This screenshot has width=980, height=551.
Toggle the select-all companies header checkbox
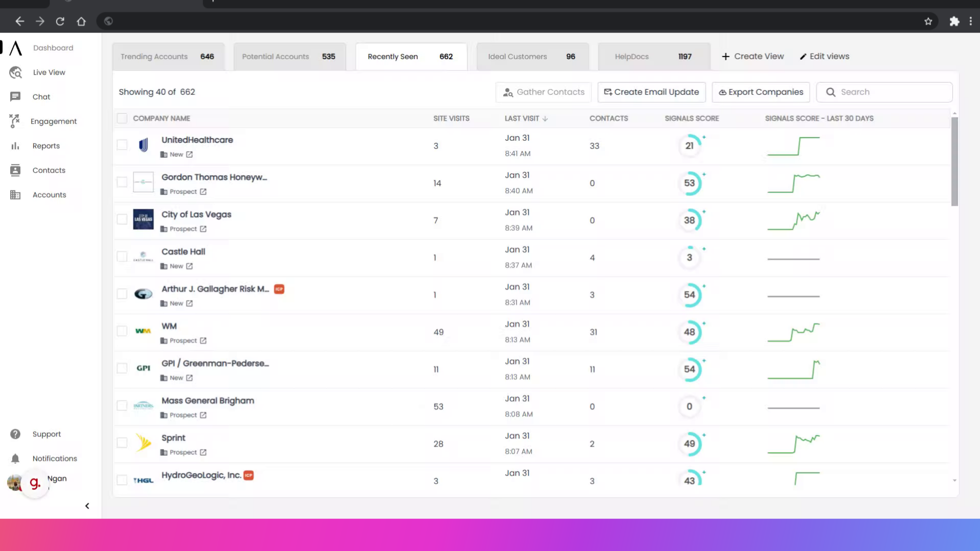[x=122, y=118]
